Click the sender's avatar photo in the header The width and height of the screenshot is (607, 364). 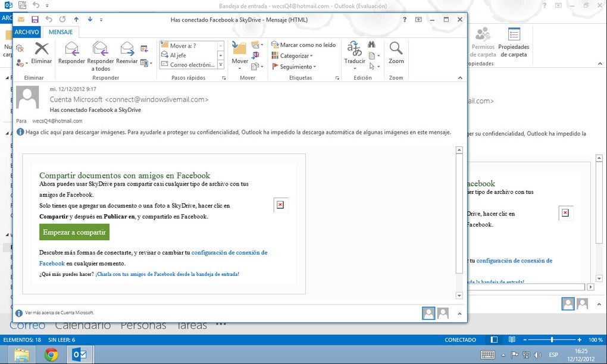(27, 97)
